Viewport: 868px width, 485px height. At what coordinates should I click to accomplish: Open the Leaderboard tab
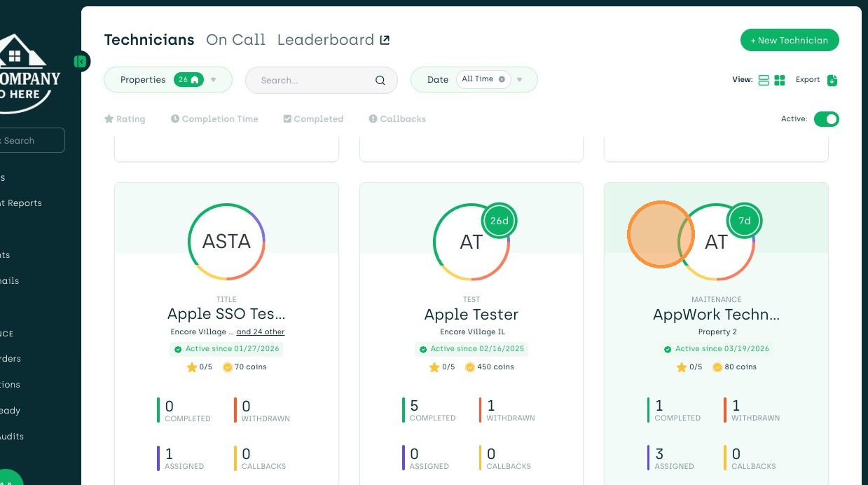coord(326,40)
